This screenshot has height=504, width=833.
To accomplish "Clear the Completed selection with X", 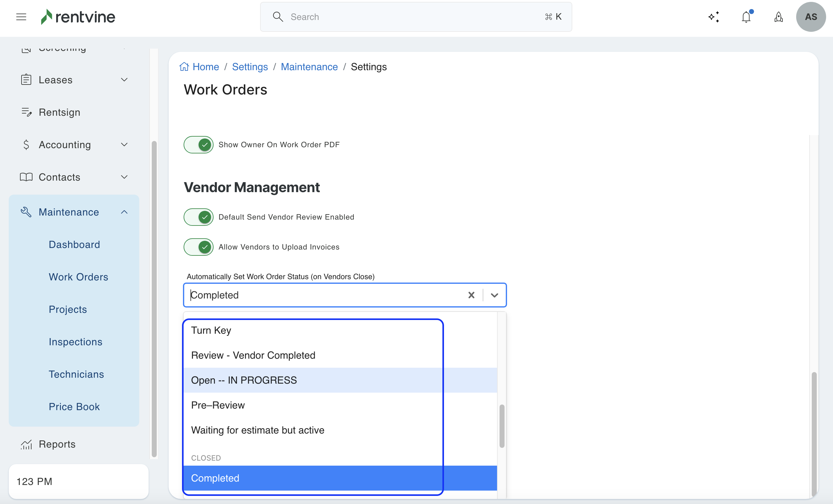I will (x=471, y=295).
